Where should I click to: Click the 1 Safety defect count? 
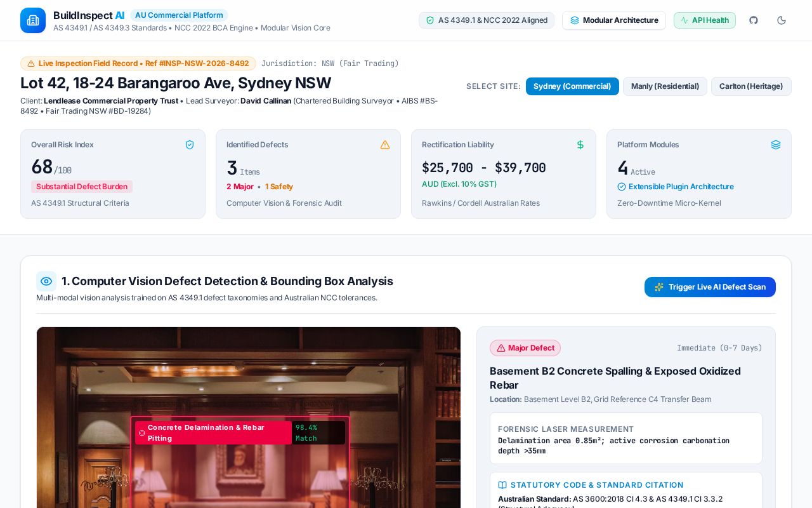point(279,187)
